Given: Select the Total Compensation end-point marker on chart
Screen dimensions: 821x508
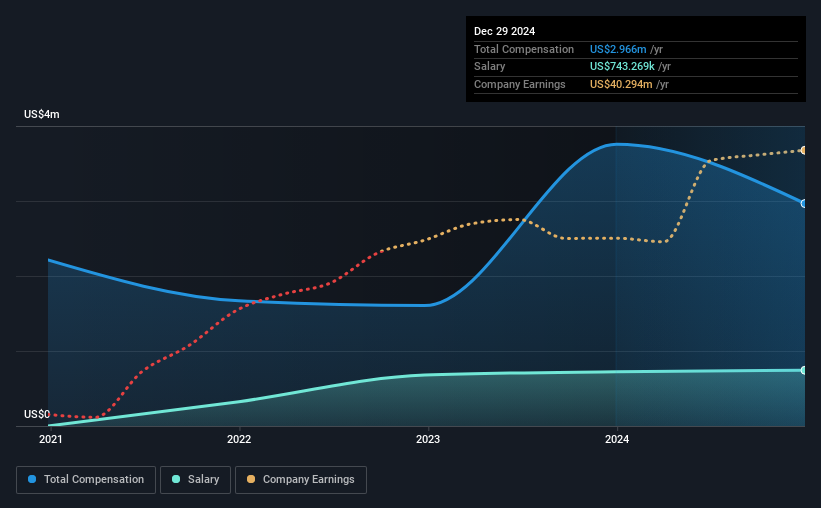Looking at the screenshot, I should pyautogui.click(x=803, y=204).
